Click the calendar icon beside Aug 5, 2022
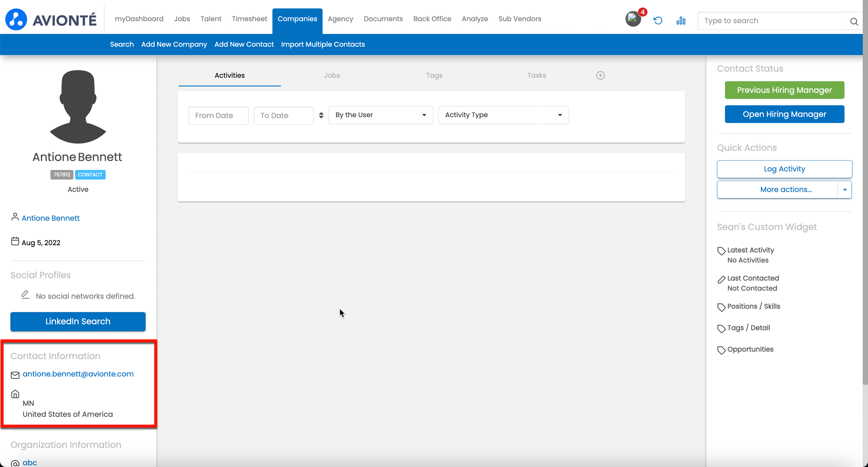Viewport: 868px width, 467px height. pos(15,241)
